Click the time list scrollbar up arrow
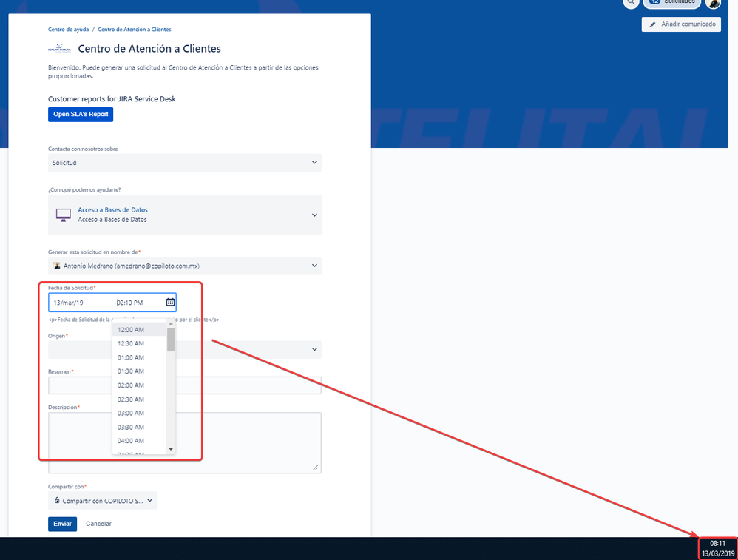 [x=171, y=323]
